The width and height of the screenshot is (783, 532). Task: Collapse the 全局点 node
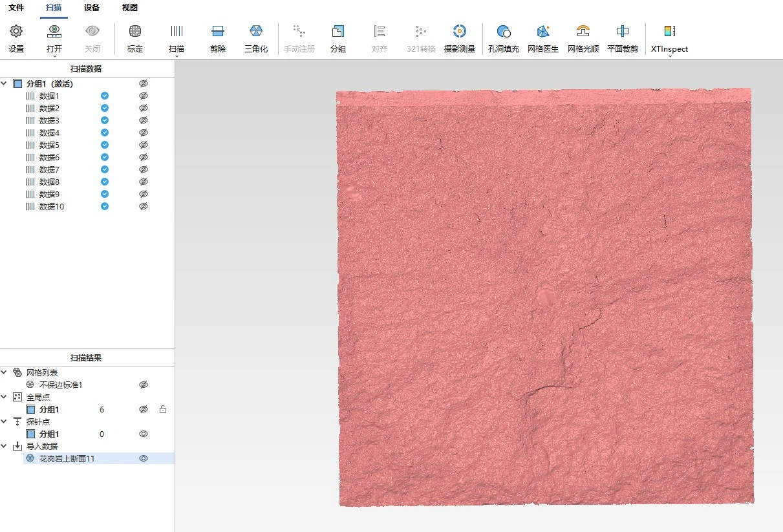click(x=5, y=397)
